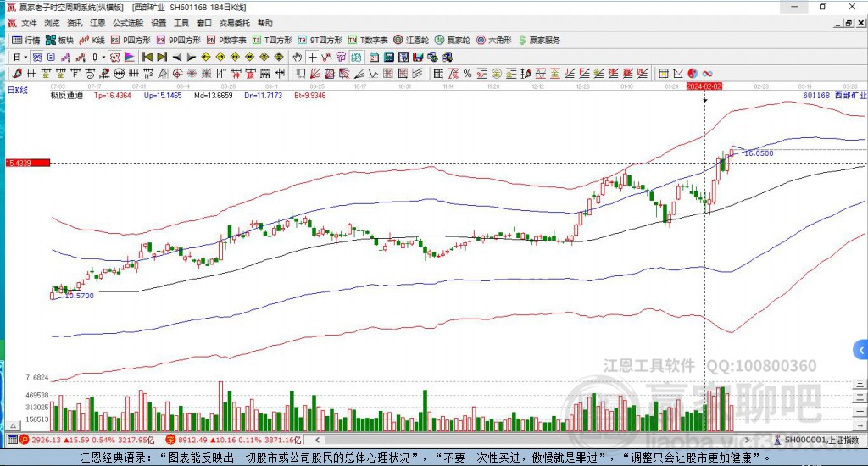Open the 帮助 menu
The image size is (868, 466).
pyautogui.click(x=264, y=23)
